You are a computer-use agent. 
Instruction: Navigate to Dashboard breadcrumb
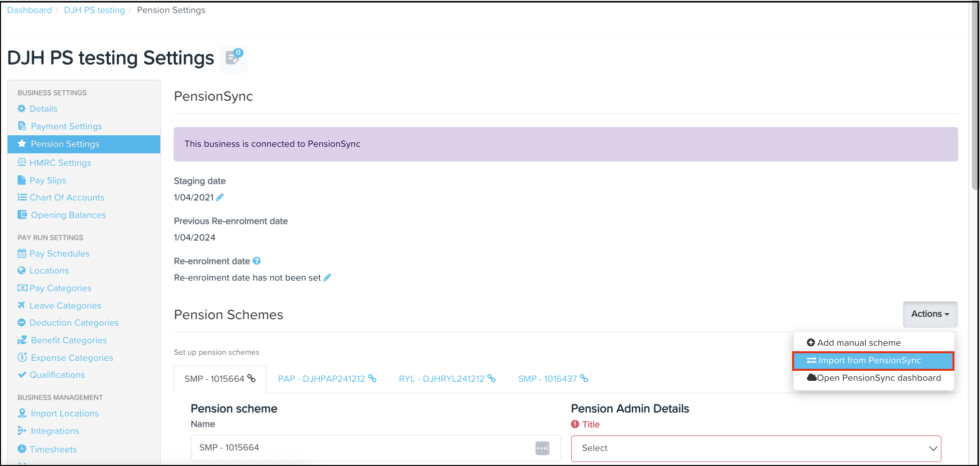coord(30,10)
